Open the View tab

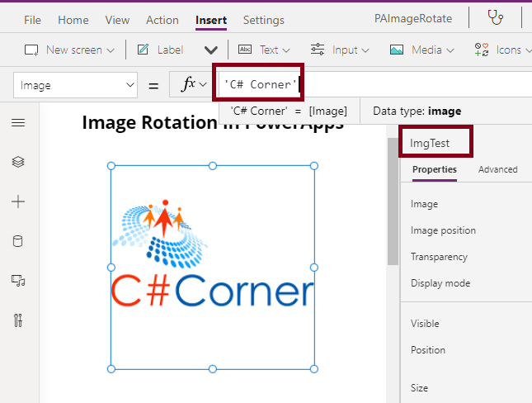coord(117,20)
